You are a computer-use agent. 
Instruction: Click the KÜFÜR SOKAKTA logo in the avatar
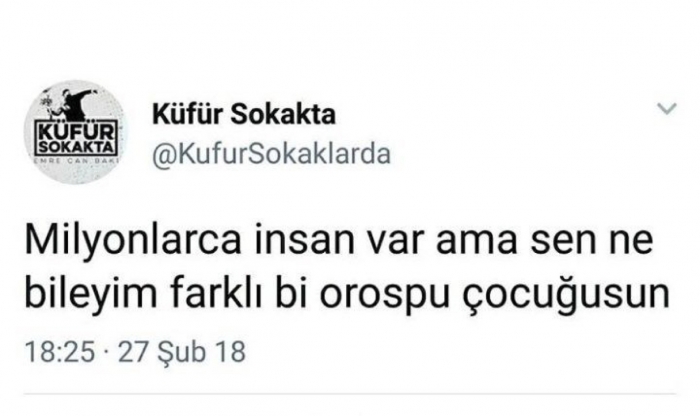coord(76,139)
